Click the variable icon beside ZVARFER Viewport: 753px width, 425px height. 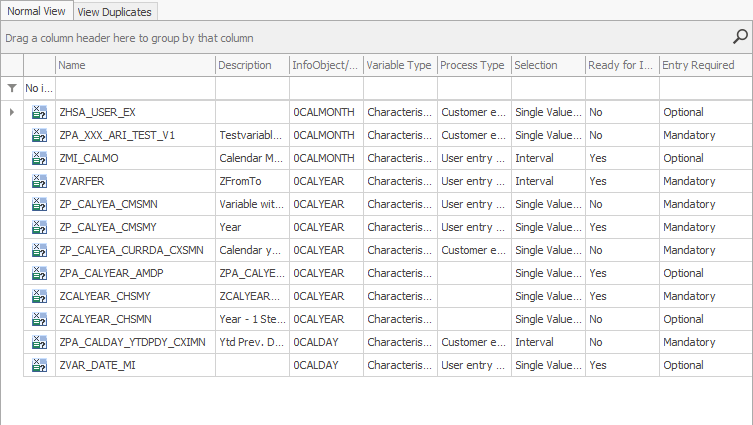(x=39, y=181)
